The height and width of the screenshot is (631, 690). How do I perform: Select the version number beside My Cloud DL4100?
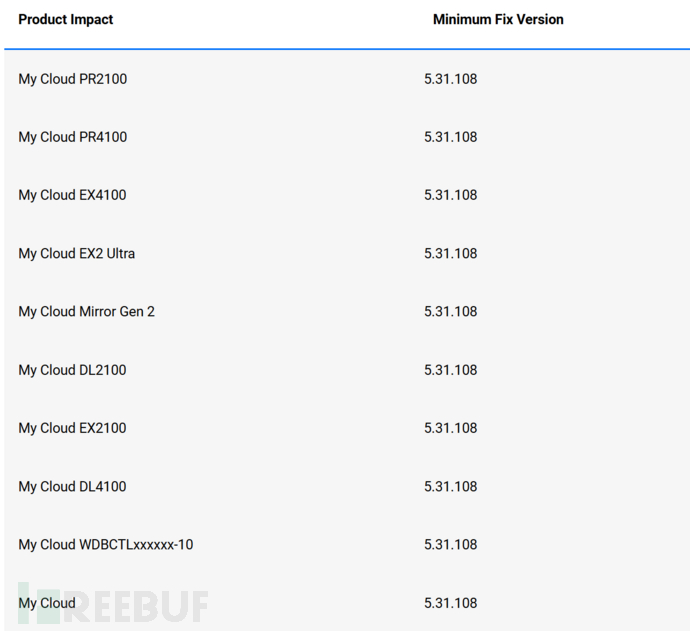tap(450, 486)
